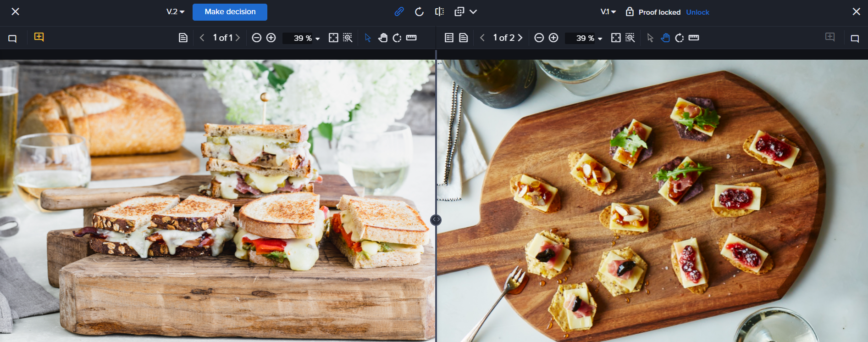Open the V.1 version dropdown

coord(608,12)
